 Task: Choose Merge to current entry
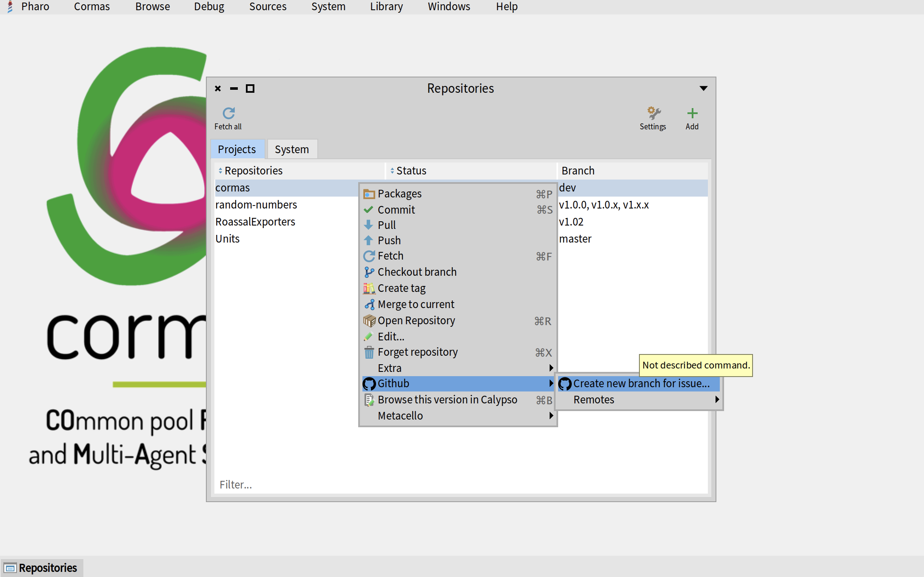pyautogui.click(x=415, y=304)
